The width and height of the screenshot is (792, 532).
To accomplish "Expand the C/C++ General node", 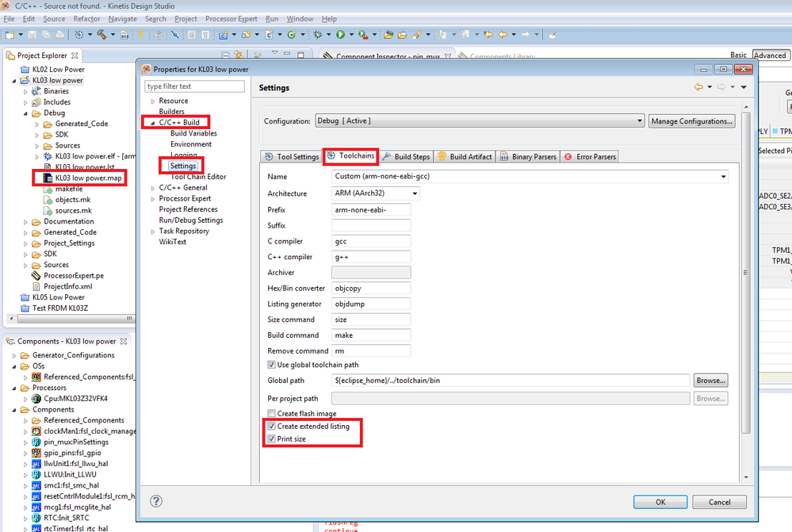I will pos(152,188).
